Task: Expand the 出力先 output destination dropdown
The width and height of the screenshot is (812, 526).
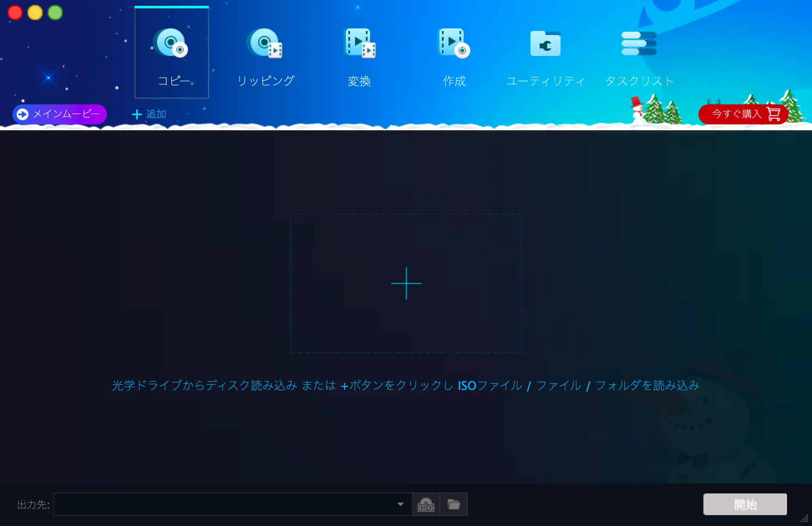Action: pos(401,504)
